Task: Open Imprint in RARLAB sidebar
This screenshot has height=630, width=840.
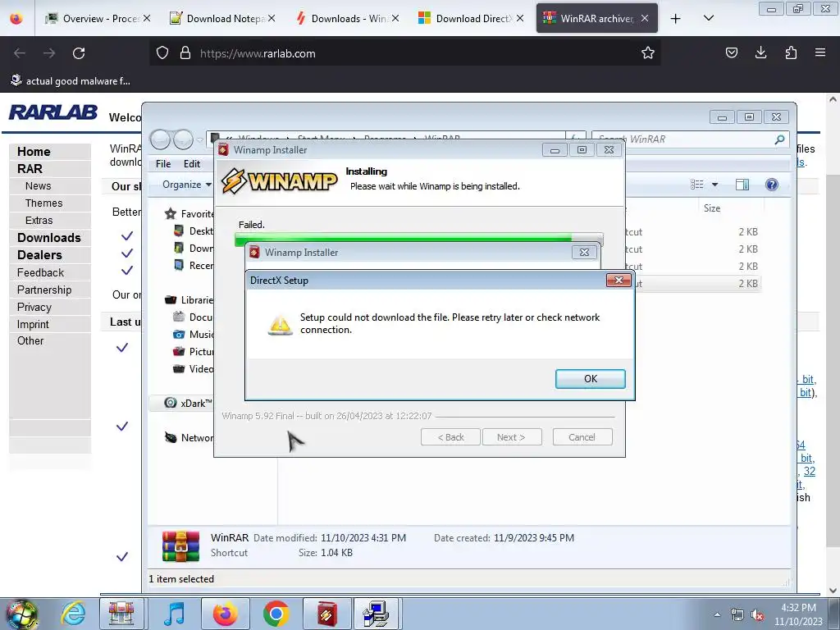Action: pos(33,324)
